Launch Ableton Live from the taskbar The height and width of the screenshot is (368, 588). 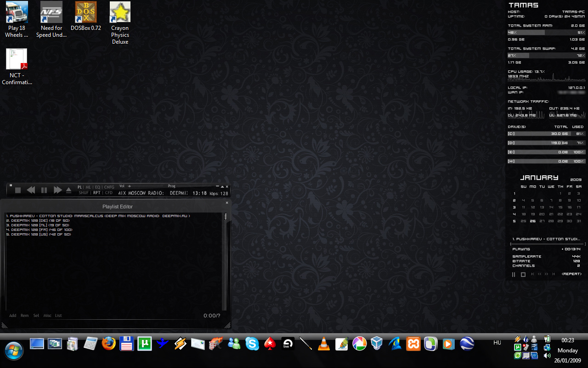coord(288,344)
